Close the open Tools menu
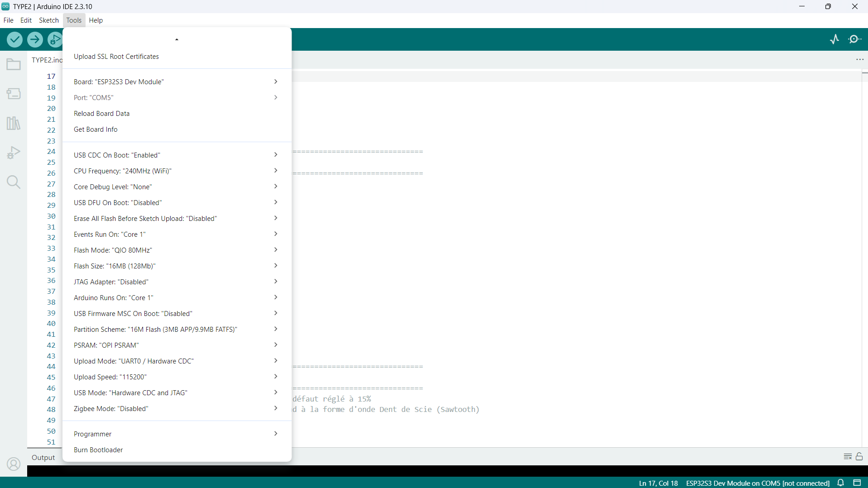This screenshot has height=488, width=868. (74, 20)
